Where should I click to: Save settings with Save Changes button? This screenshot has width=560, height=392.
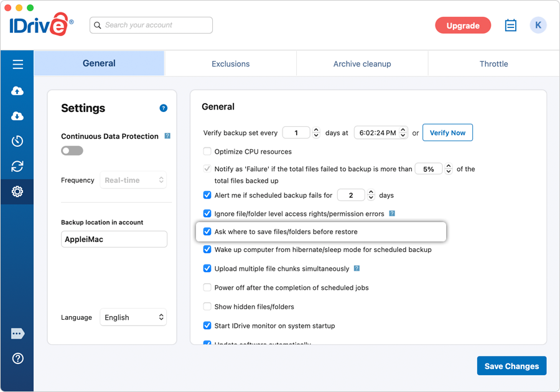[511, 366]
